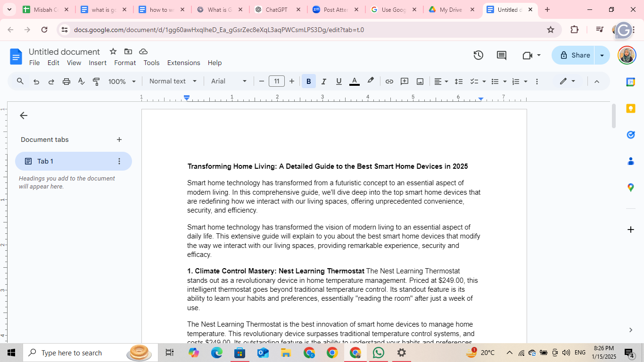Get add-ons with the plus icon

[631, 230]
